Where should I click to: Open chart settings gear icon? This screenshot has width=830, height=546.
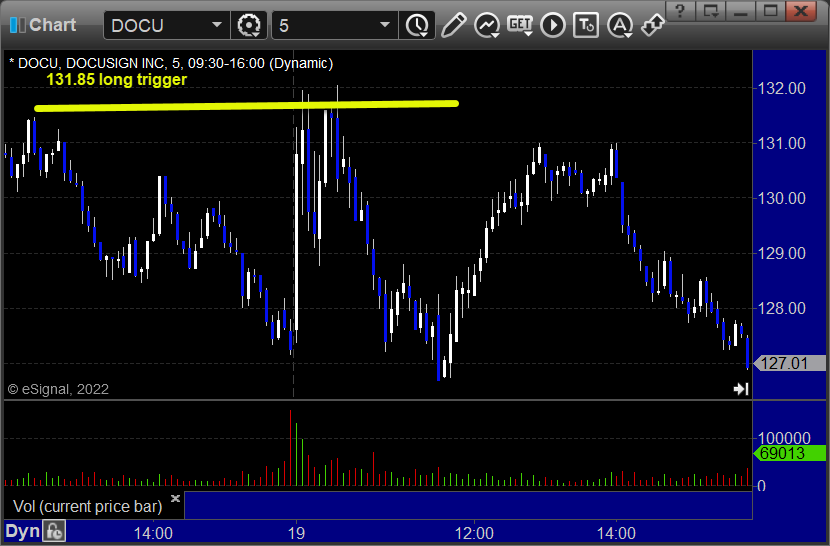[249, 25]
